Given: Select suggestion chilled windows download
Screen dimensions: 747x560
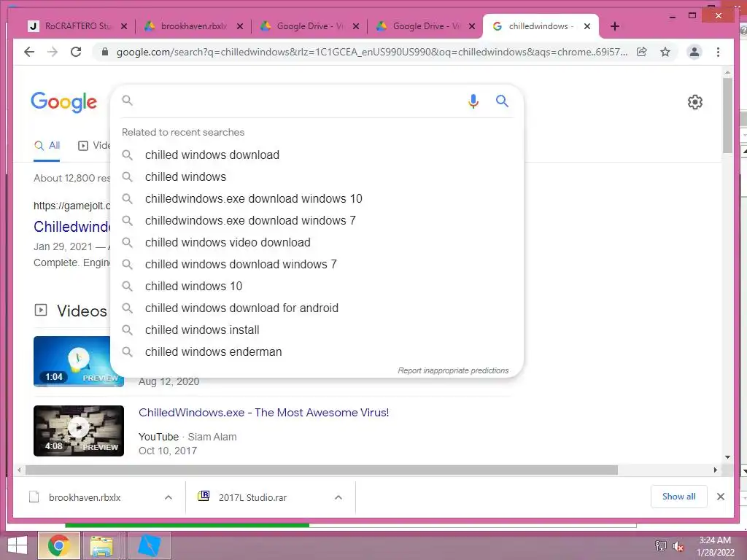Looking at the screenshot, I should 317,155.
